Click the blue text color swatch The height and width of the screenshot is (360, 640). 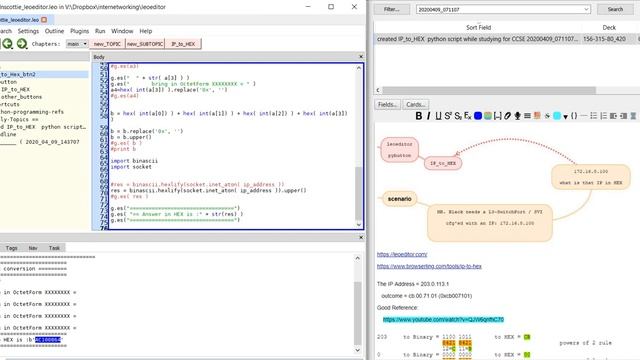[478, 116]
